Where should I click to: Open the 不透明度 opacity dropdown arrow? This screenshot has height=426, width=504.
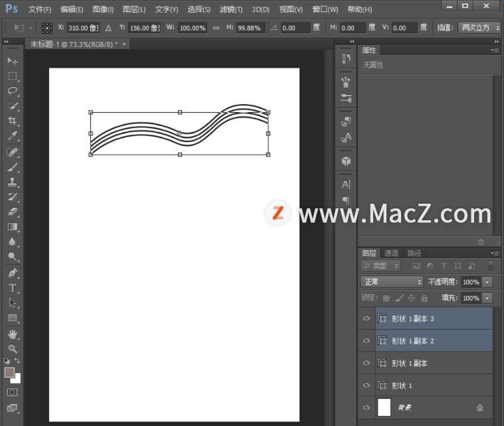pyautogui.click(x=488, y=282)
